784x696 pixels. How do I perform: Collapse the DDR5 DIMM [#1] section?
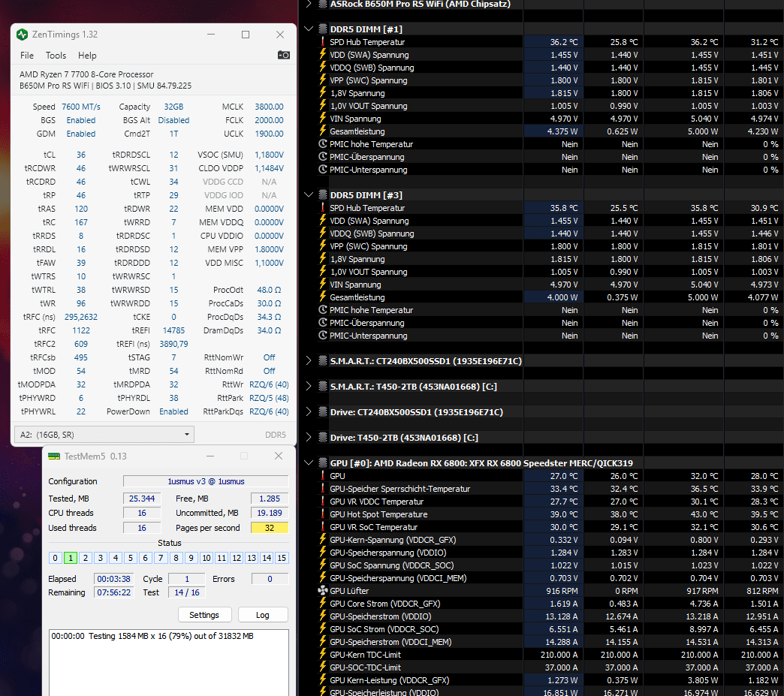[x=309, y=29]
